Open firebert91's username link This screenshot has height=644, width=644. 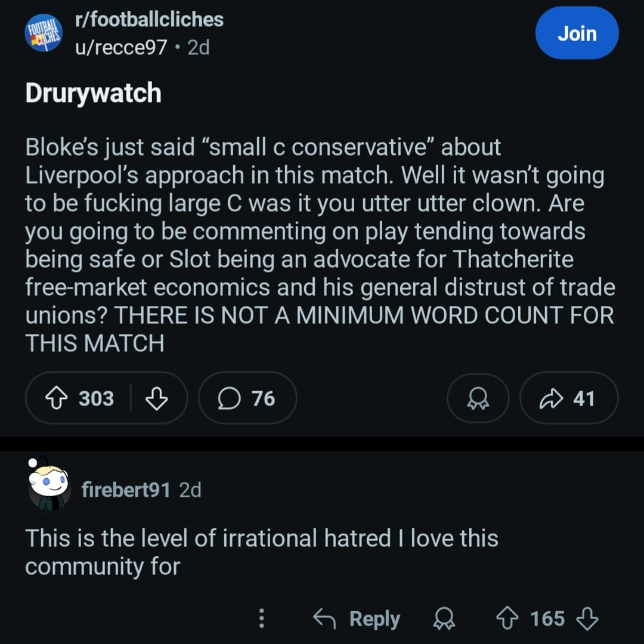click(x=126, y=490)
